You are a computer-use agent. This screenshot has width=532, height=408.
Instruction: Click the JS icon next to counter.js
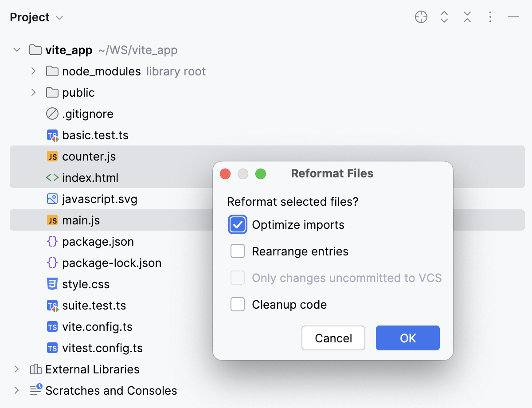tap(52, 156)
